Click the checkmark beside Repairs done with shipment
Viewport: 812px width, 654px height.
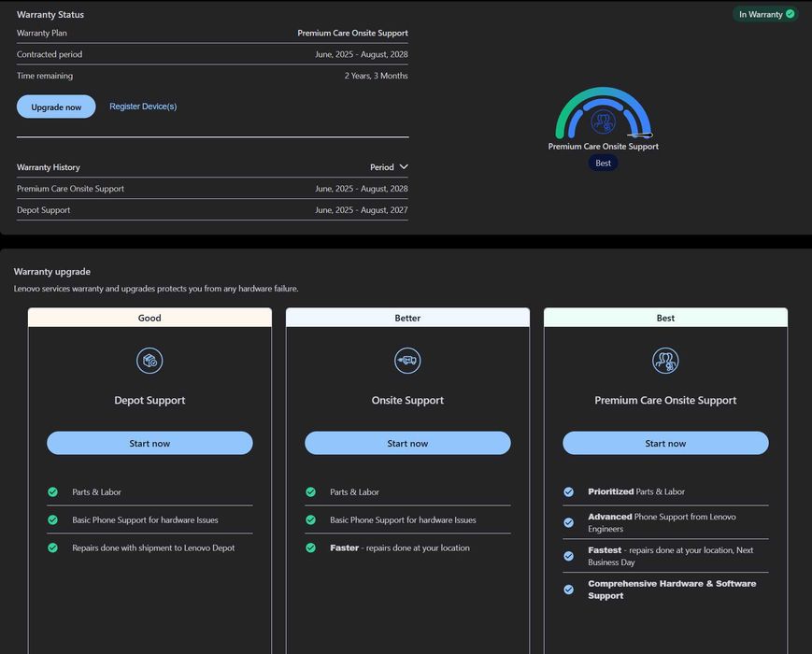pos(53,547)
